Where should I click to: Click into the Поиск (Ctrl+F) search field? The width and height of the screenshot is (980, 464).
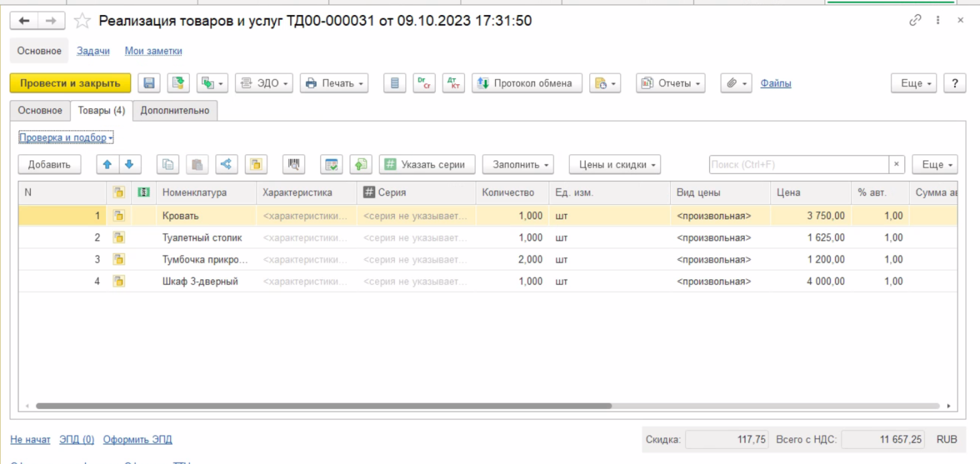798,164
